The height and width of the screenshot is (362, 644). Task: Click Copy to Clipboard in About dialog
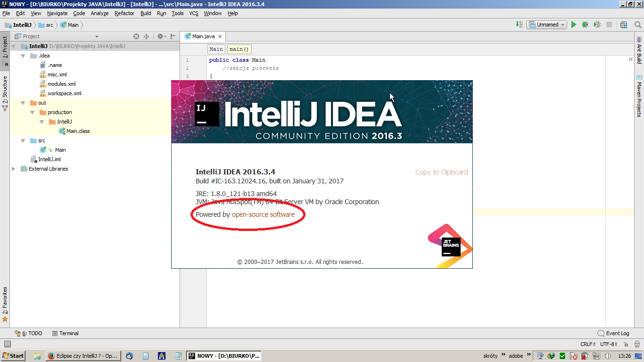coord(442,172)
